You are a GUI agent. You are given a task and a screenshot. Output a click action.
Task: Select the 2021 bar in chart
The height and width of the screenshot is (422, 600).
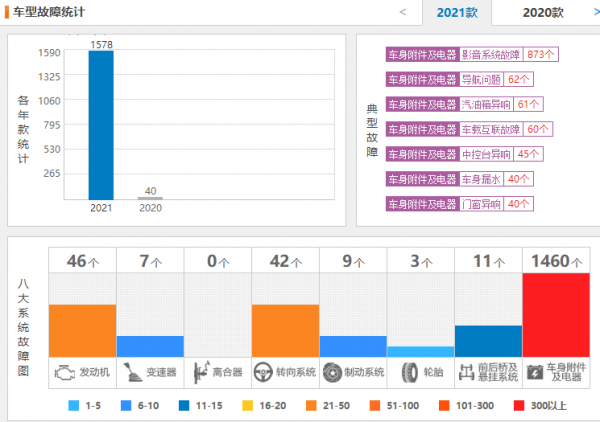pos(101,125)
